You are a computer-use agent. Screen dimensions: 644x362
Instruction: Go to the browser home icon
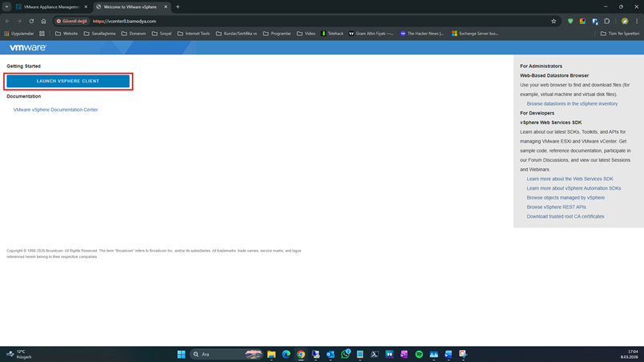(x=43, y=21)
